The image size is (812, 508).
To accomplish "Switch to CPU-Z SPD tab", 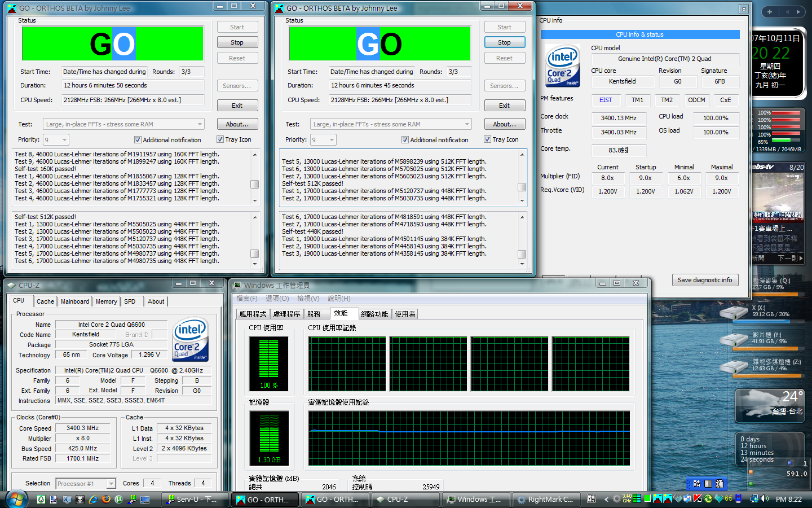I will point(130,301).
